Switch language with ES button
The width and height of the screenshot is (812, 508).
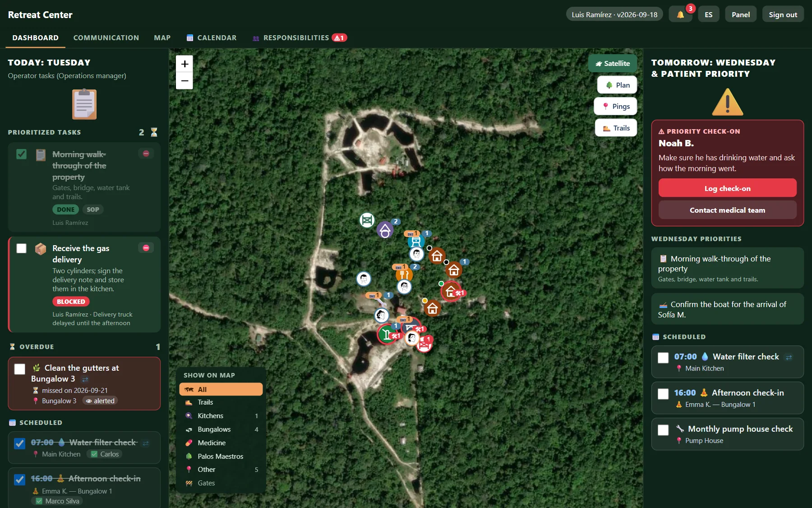708,14
